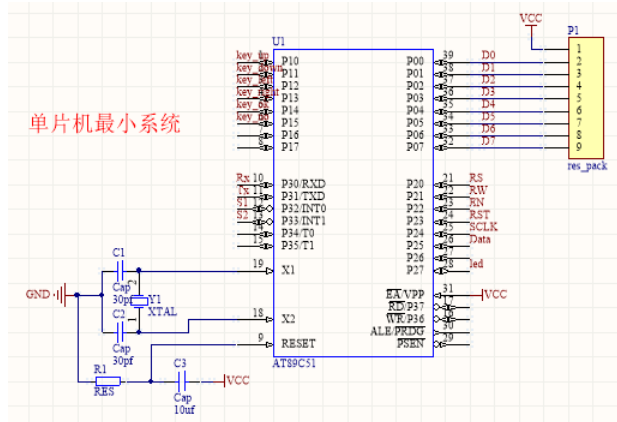
Task: Select the Data net label
Action: [480, 239]
